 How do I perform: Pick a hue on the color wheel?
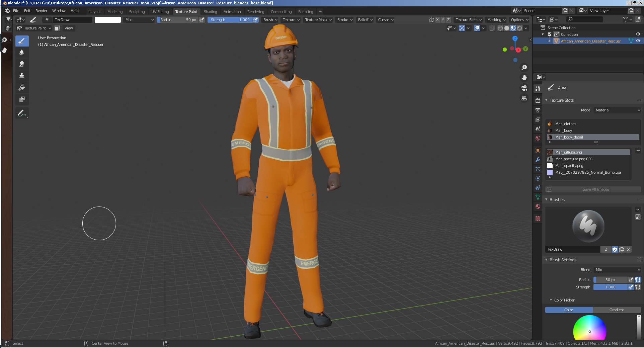click(x=590, y=327)
